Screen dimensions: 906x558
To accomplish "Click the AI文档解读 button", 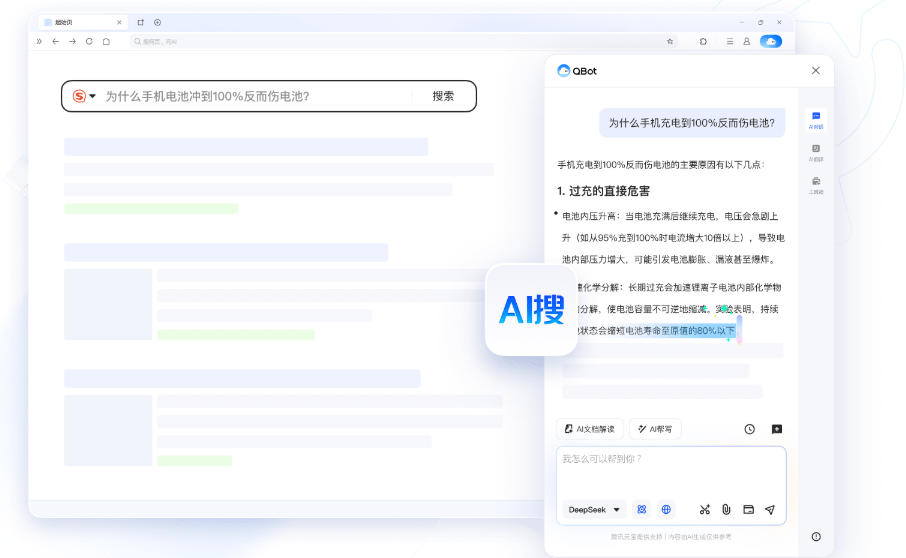I will 590,429.
